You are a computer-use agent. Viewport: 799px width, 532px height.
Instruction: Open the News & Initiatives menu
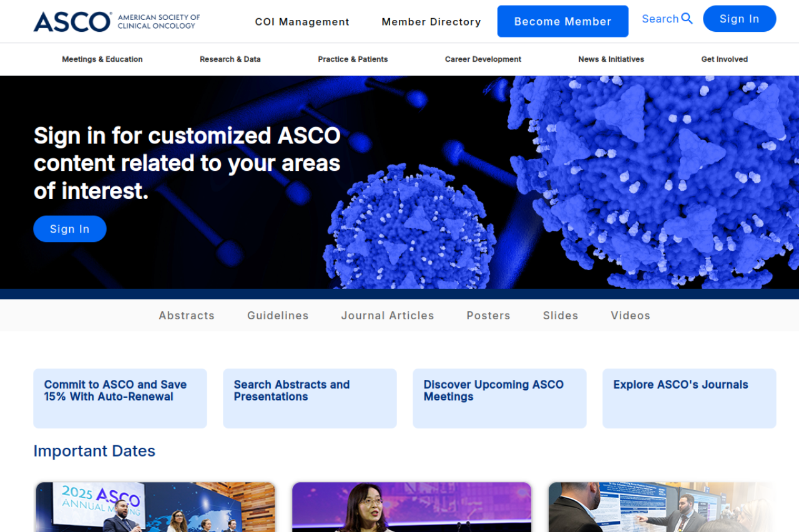pos(611,59)
